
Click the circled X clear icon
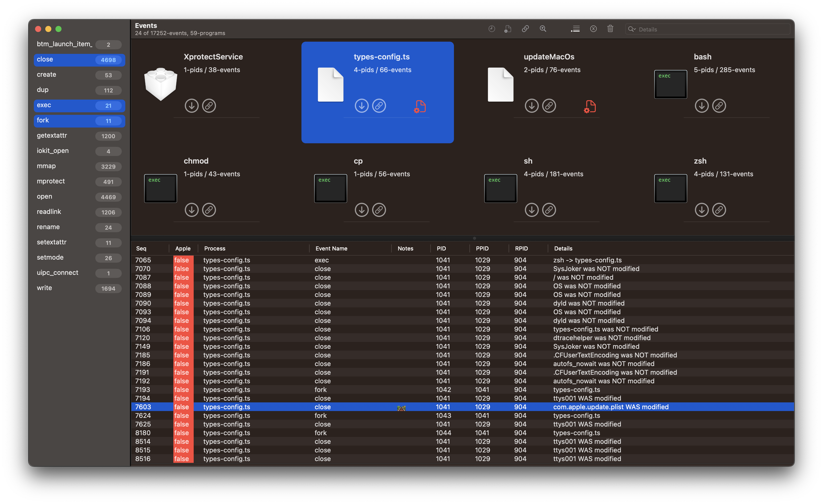pyautogui.click(x=593, y=29)
